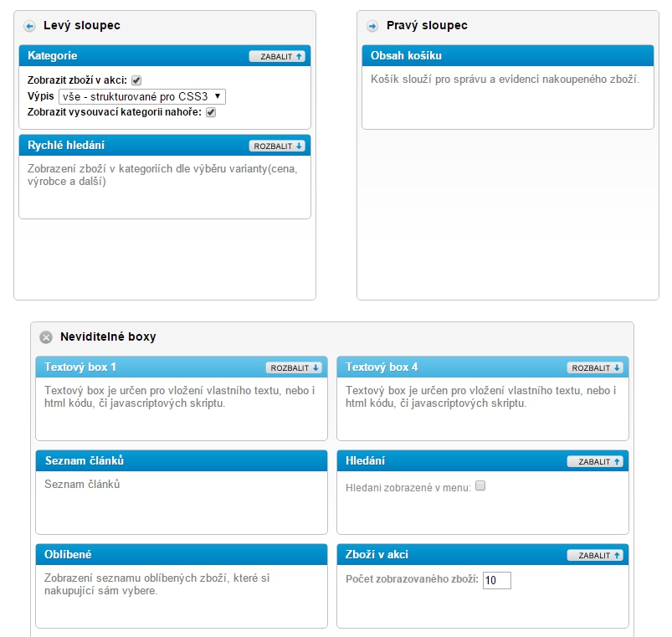Click the Pravý sloupec panel title
The width and height of the screenshot is (672, 637).
click(x=427, y=26)
